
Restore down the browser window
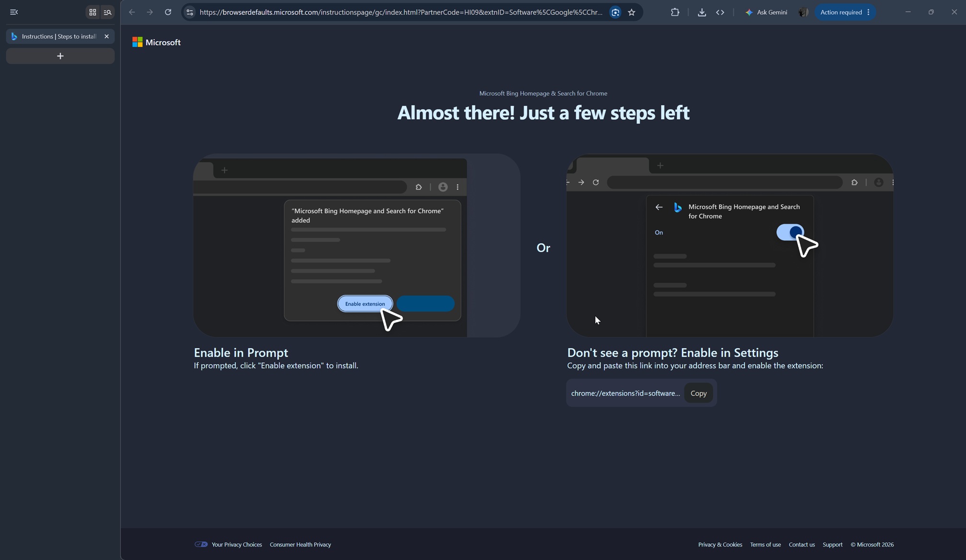[931, 12]
